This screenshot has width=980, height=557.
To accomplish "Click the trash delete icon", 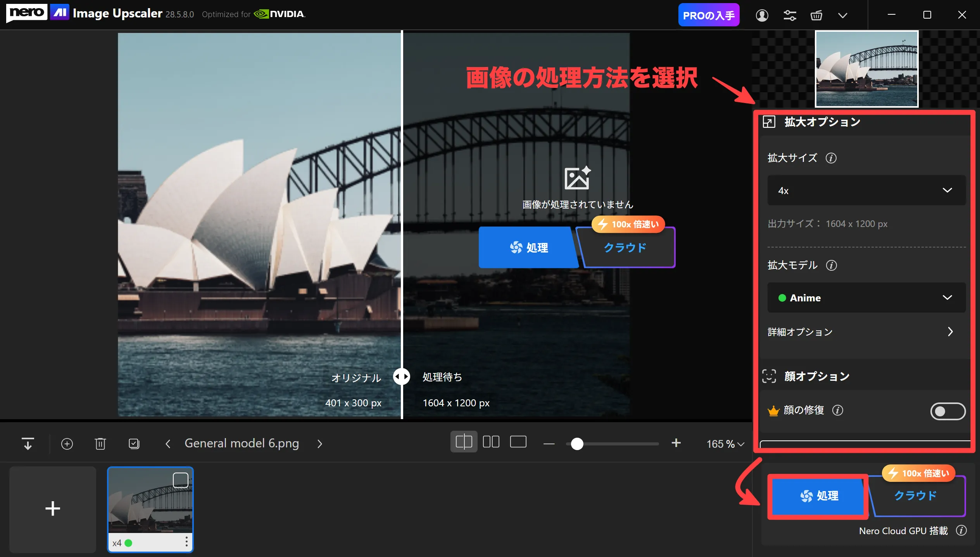I will [x=100, y=444].
